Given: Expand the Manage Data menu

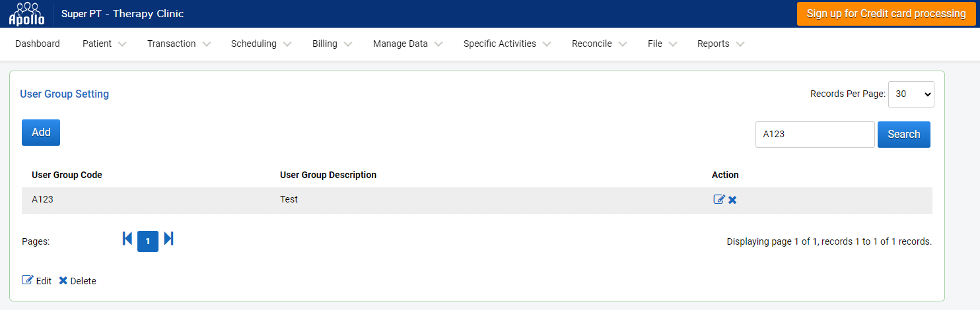Looking at the screenshot, I should (407, 44).
